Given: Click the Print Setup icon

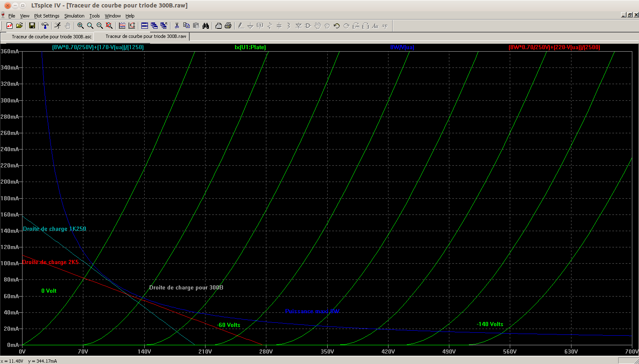Looking at the screenshot, I should (x=218, y=26).
